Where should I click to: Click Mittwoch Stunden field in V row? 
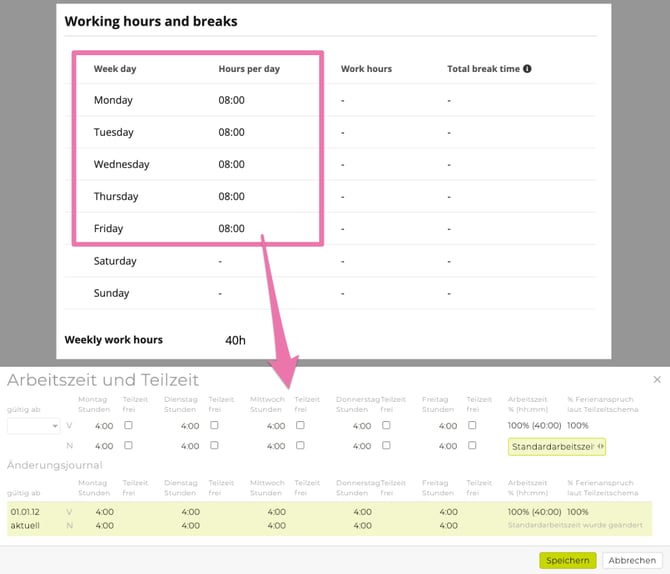click(x=275, y=426)
